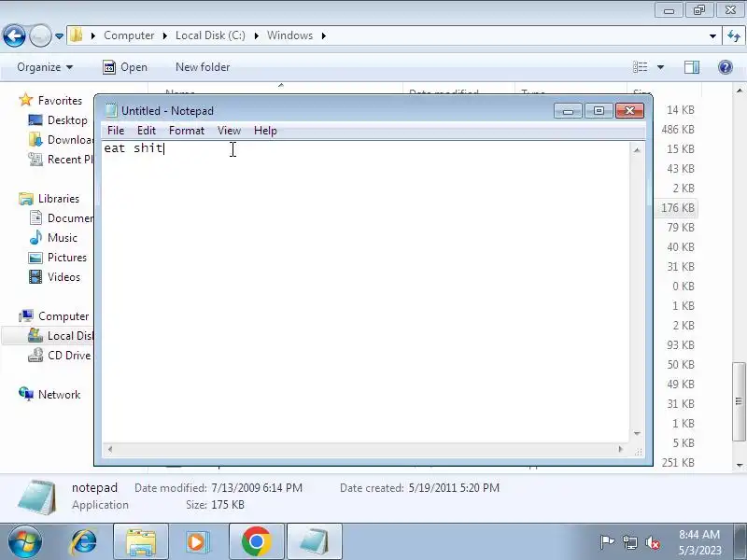The image size is (747, 560).
Task: Click the Notepad scroll down arrow
Action: [637, 433]
